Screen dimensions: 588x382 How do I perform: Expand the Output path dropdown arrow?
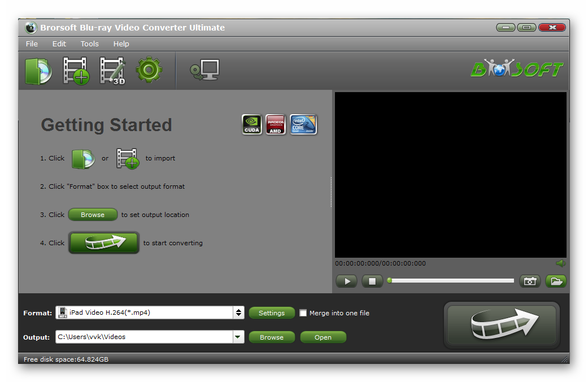coord(238,337)
